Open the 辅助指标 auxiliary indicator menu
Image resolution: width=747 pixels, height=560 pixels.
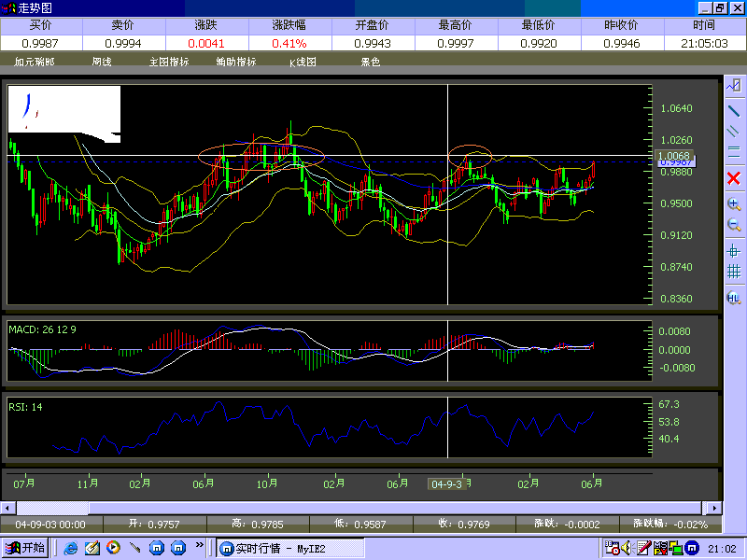click(235, 63)
